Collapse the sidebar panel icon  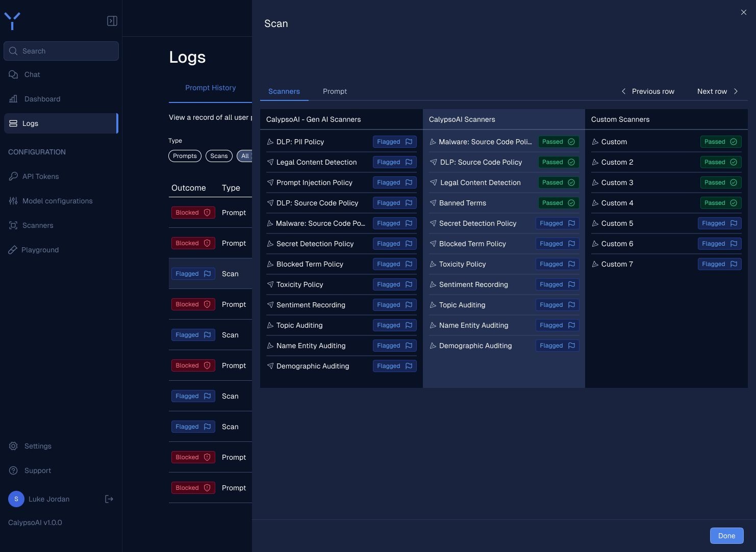point(112,21)
